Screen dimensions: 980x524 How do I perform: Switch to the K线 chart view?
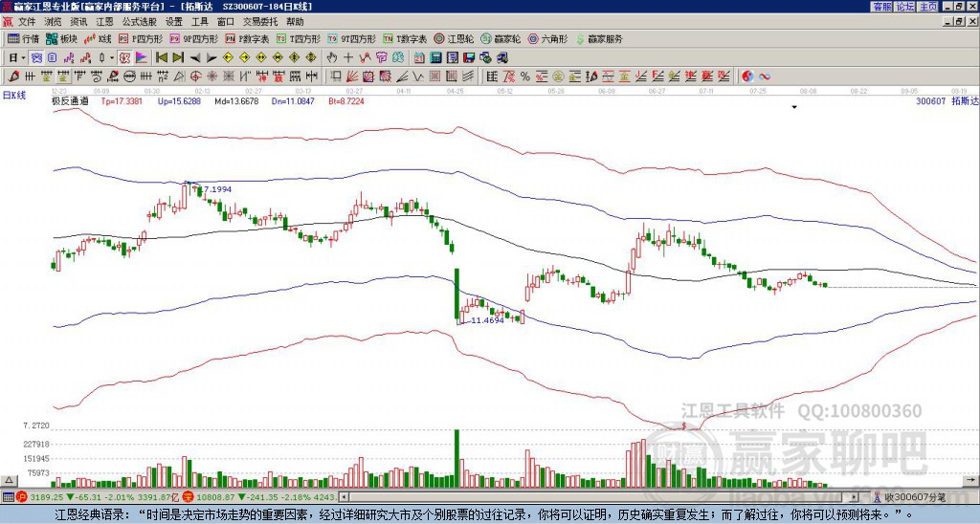[98, 38]
